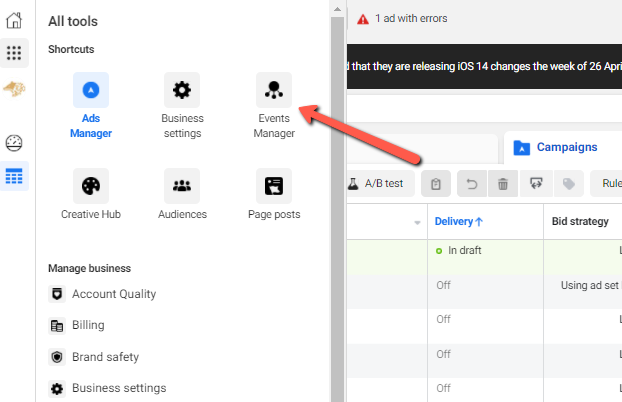
Task: Click the scrollbar up arrow
Action: tap(338, 9)
